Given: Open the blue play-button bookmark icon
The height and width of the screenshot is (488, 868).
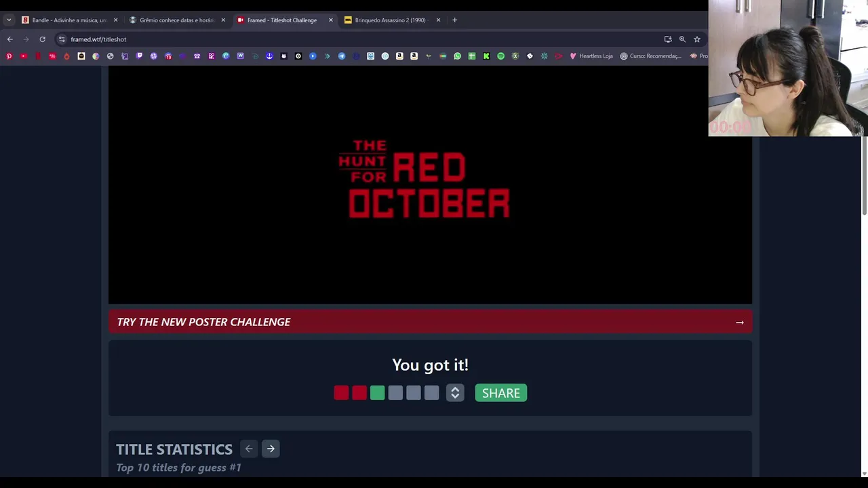Looking at the screenshot, I should 313,56.
